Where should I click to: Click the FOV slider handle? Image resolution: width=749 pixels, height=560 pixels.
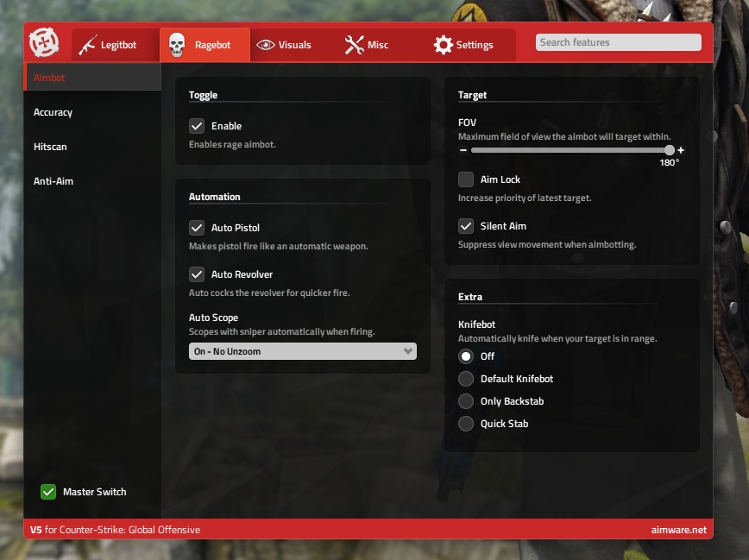(x=670, y=150)
